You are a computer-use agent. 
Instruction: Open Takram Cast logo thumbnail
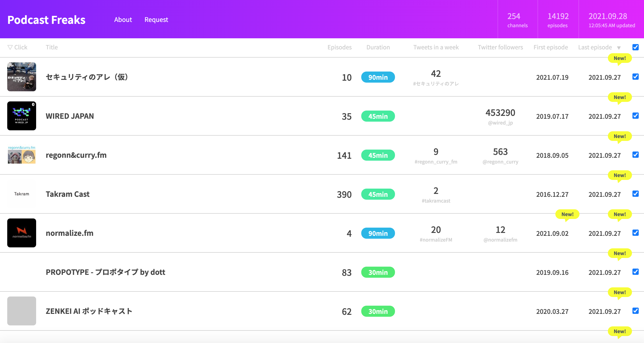[x=21, y=194]
